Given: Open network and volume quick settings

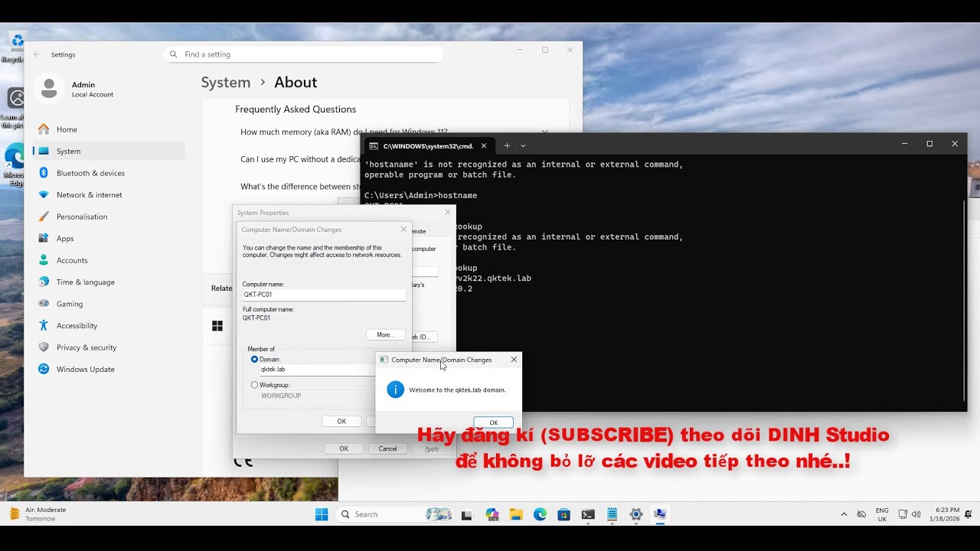Looking at the screenshot, I should point(910,514).
